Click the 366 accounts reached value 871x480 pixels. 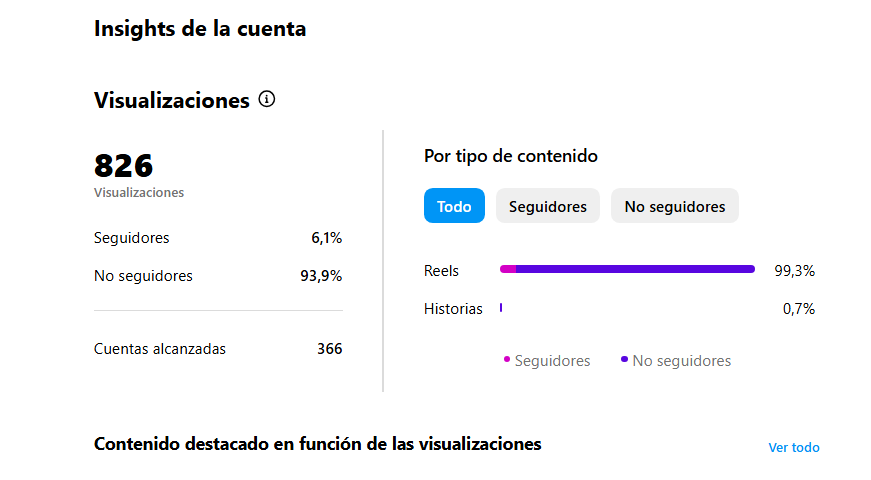pos(329,349)
